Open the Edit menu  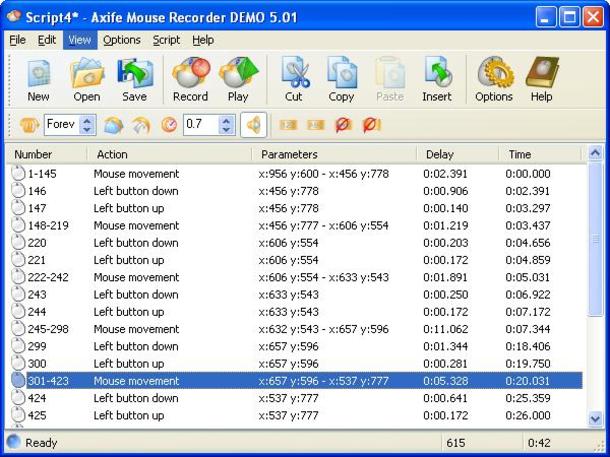click(47, 40)
